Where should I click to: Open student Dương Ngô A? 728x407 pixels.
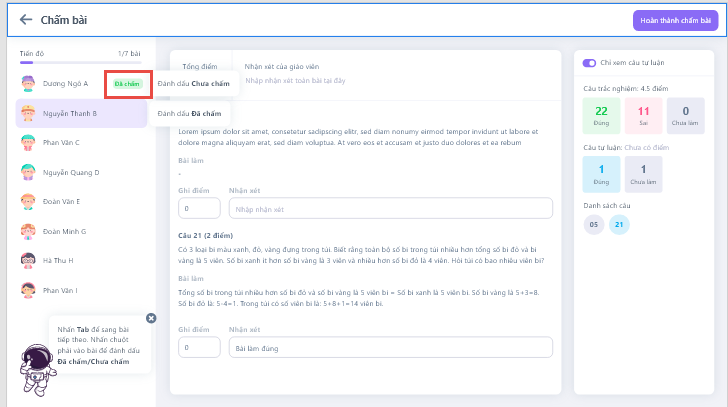[x=65, y=84]
